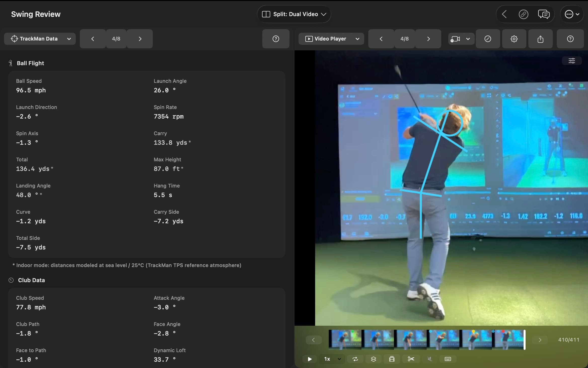The height and width of the screenshot is (368, 588).
Task: Copy link with the chain icon
Action: coord(524,14)
